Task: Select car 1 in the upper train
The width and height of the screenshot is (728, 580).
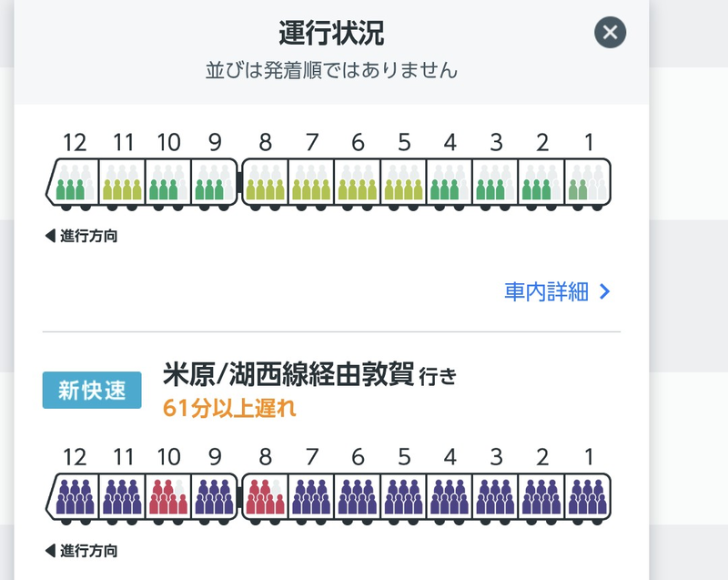Action: 588,181
